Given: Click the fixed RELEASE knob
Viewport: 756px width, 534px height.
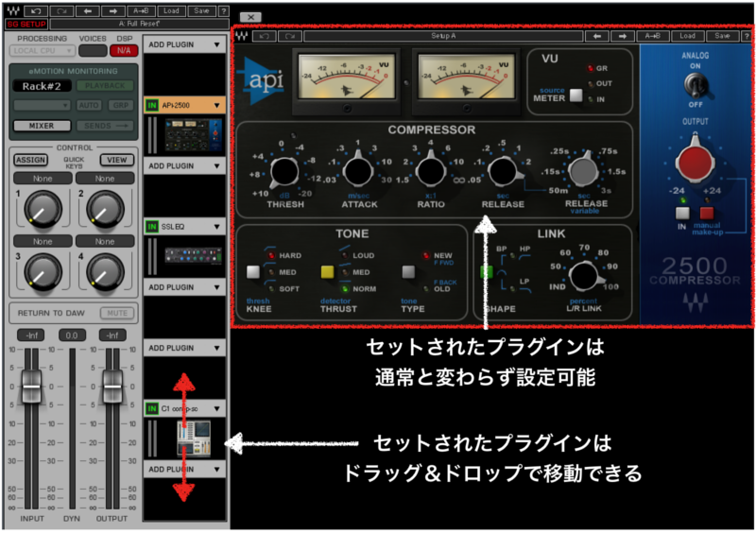Looking at the screenshot, I should pyautogui.click(x=504, y=171).
